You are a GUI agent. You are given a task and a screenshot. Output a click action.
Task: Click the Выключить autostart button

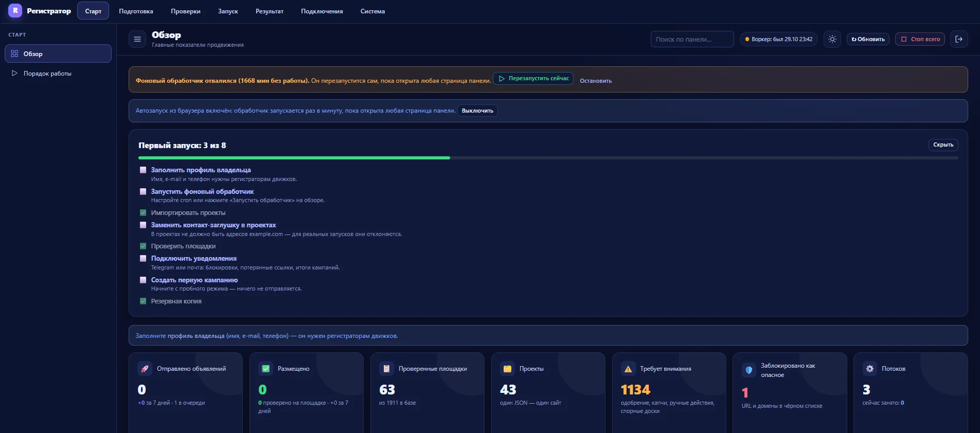click(x=477, y=111)
